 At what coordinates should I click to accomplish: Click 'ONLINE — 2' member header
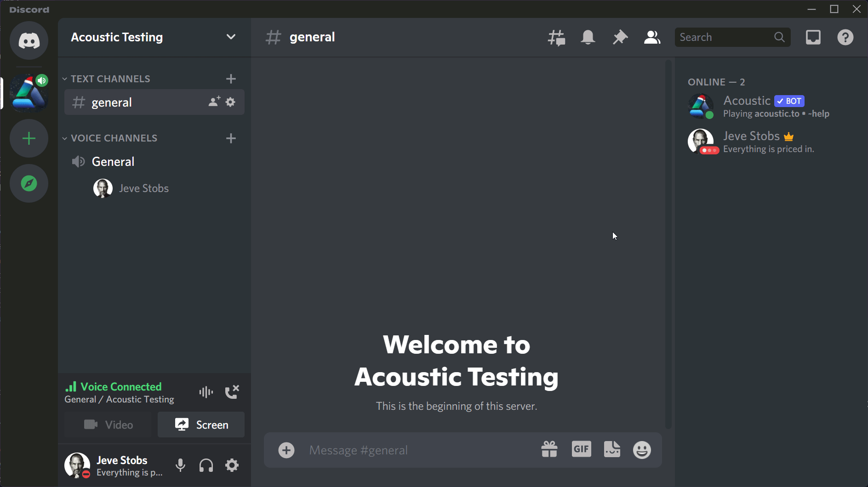(716, 82)
